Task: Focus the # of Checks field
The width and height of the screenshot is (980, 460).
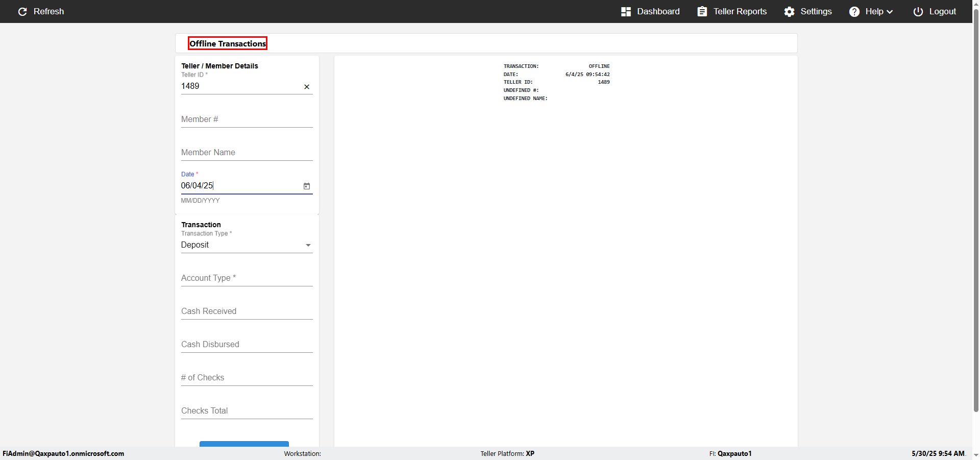Action: [x=247, y=378]
